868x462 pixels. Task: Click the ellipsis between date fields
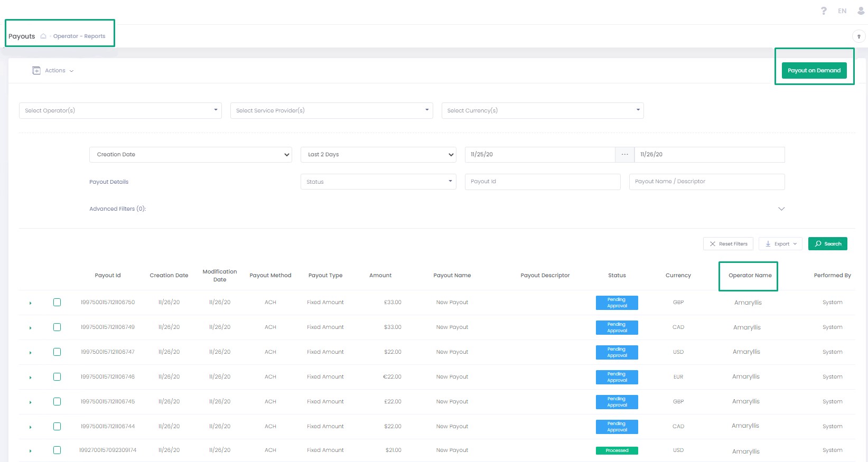coord(624,155)
